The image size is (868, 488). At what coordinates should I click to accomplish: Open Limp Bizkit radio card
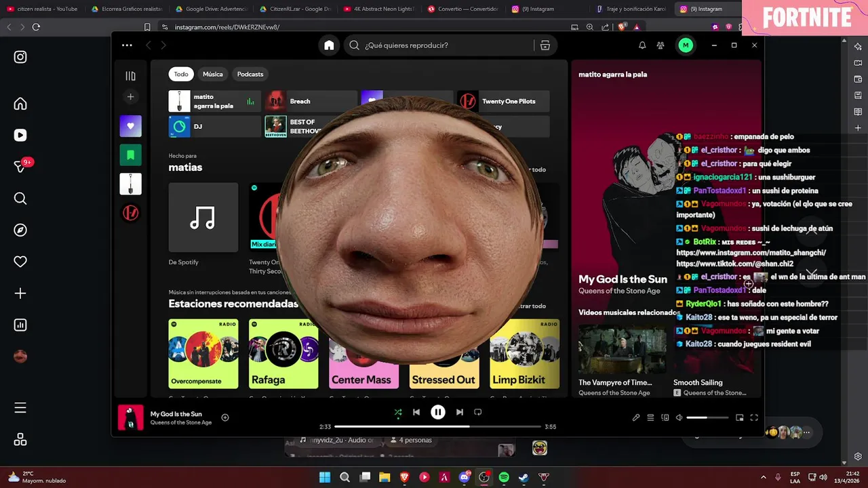coord(525,354)
